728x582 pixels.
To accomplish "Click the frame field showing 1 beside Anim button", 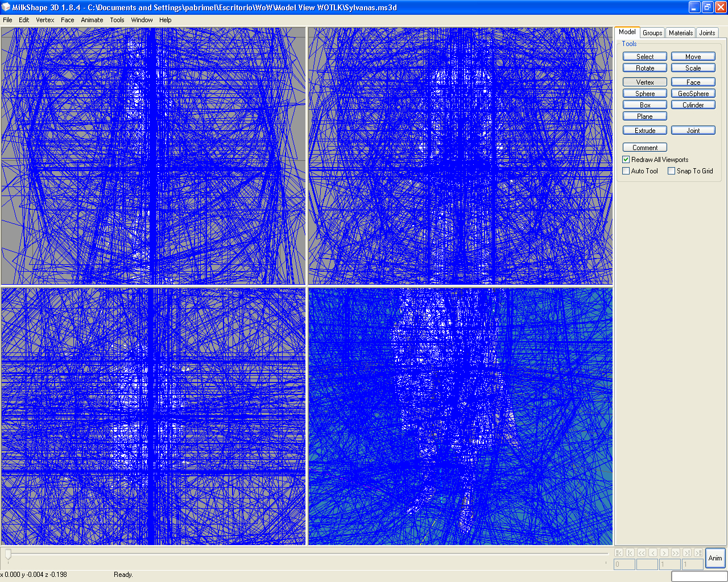I will 693,564.
